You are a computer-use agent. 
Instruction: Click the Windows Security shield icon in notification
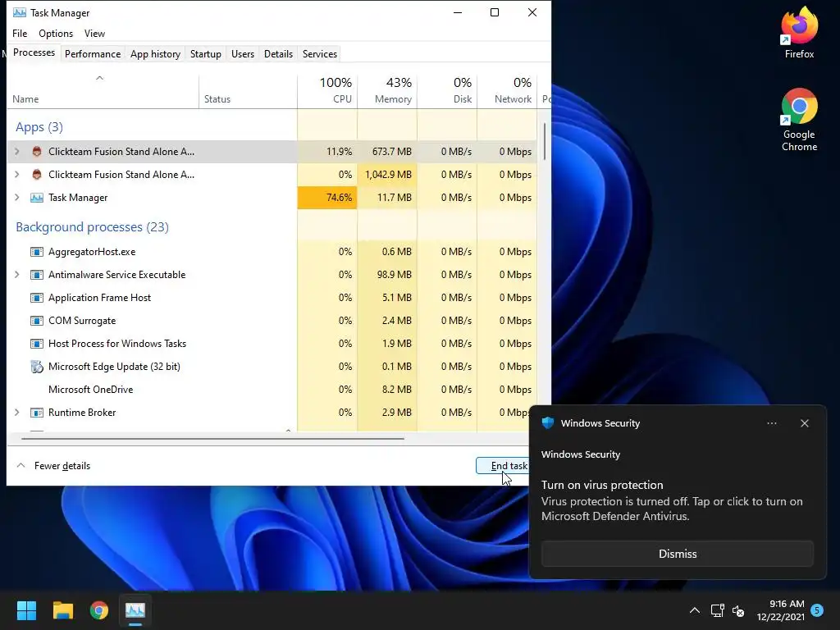click(547, 422)
